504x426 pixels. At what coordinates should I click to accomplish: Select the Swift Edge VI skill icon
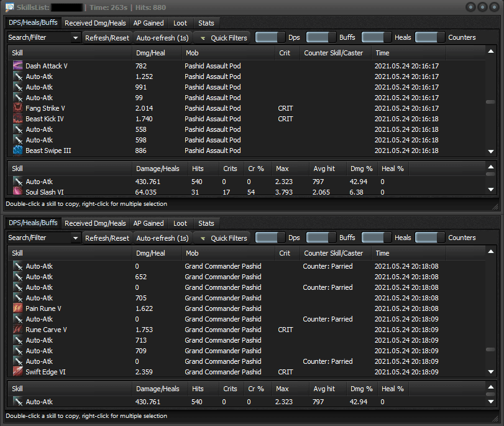pyautogui.click(x=18, y=372)
